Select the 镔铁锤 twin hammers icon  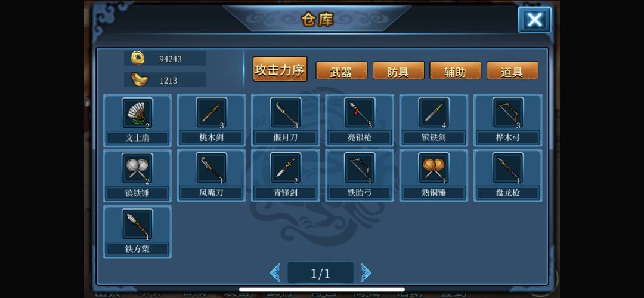[137, 168]
